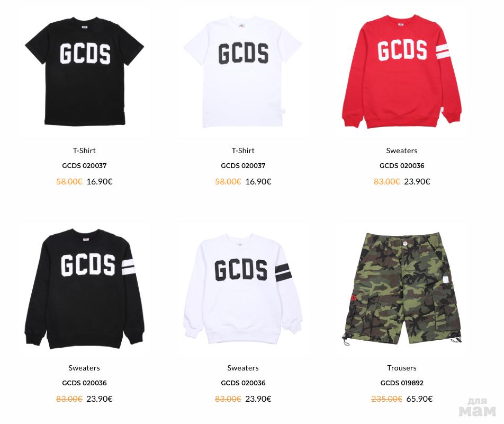504x424 pixels.
Task: Open the black GCDS T-shirt image
Action: (x=85, y=72)
